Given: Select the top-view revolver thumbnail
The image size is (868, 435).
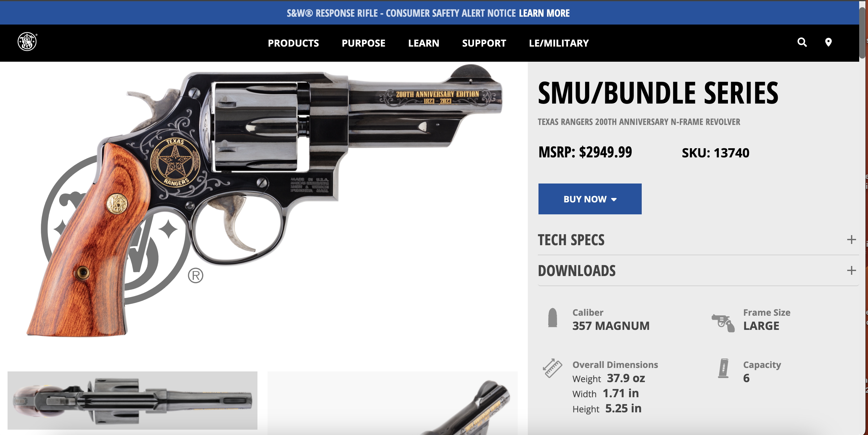Looking at the screenshot, I should pos(132,400).
